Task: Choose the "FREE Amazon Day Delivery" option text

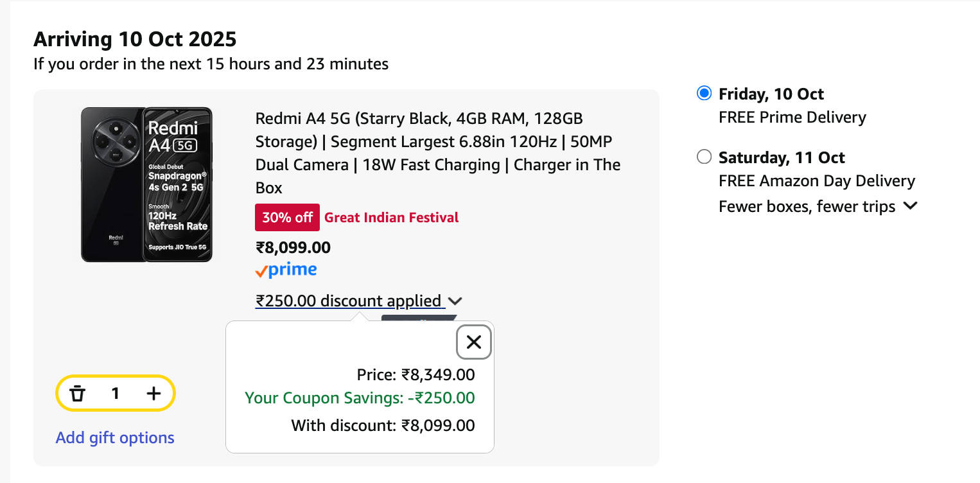Action: pos(817,181)
